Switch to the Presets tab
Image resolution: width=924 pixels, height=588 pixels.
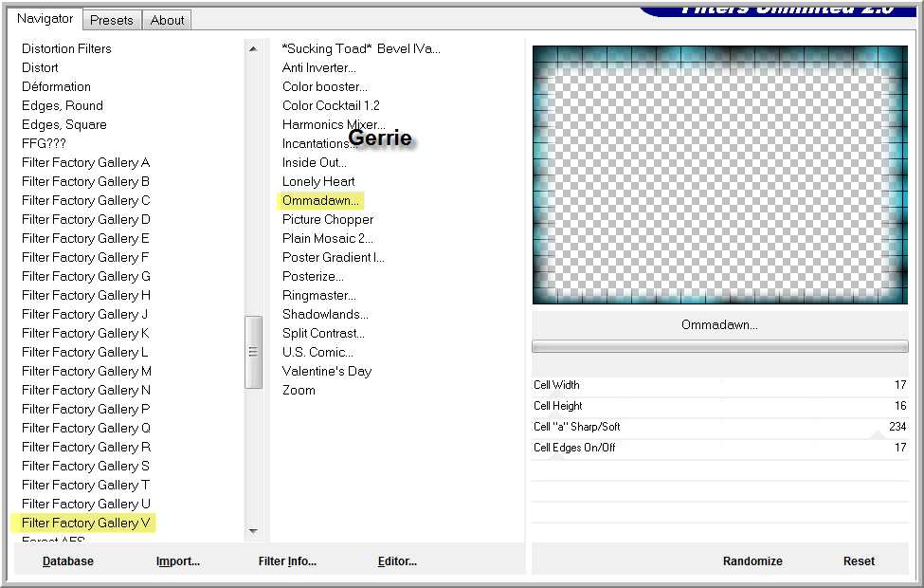pos(114,20)
